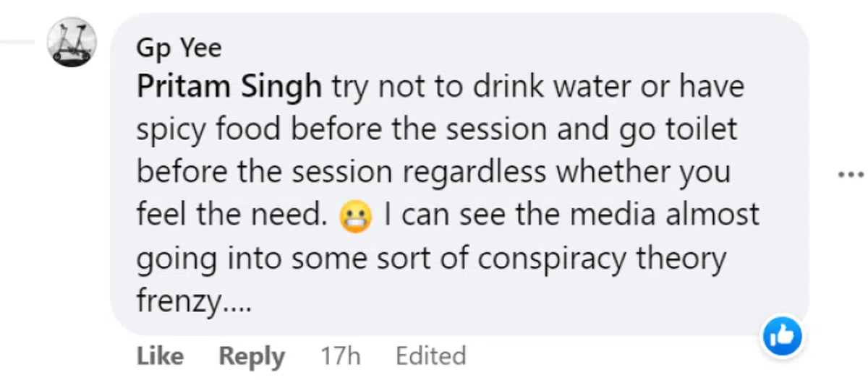Image resolution: width=868 pixels, height=380 pixels.
Task: Click the thread connector line beside avatar
Action: click(x=17, y=42)
